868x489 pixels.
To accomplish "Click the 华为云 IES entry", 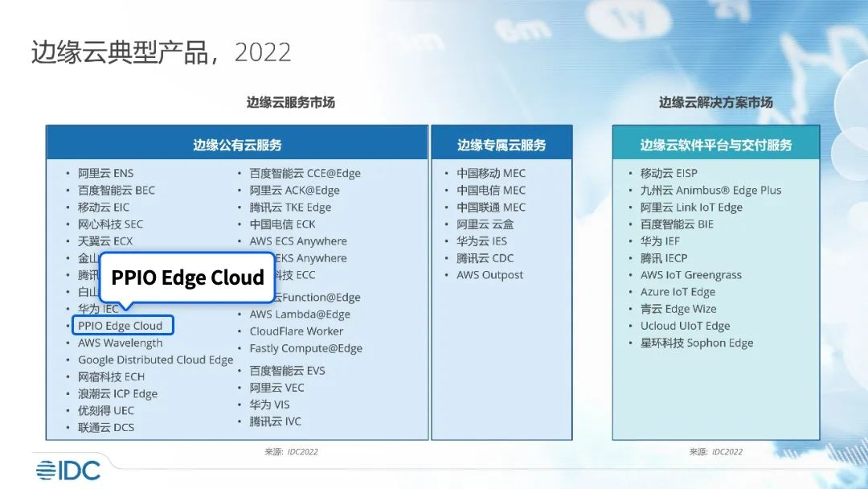I will (x=481, y=241).
